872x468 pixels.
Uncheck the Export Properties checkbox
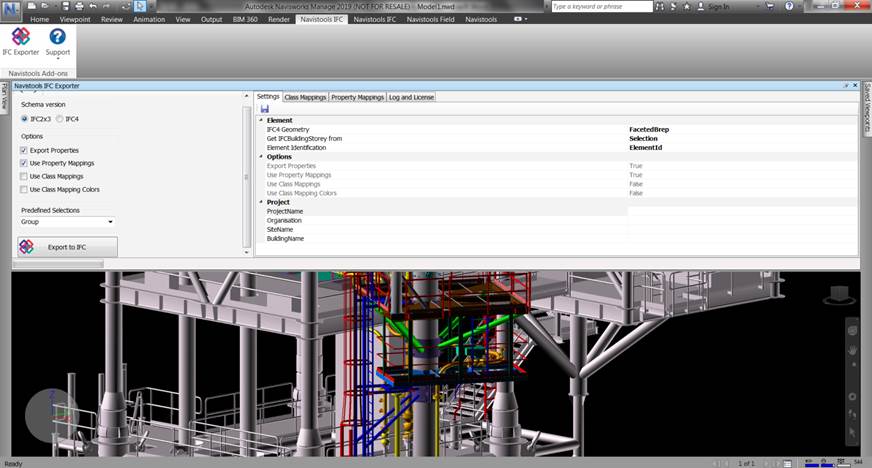[x=23, y=151]
